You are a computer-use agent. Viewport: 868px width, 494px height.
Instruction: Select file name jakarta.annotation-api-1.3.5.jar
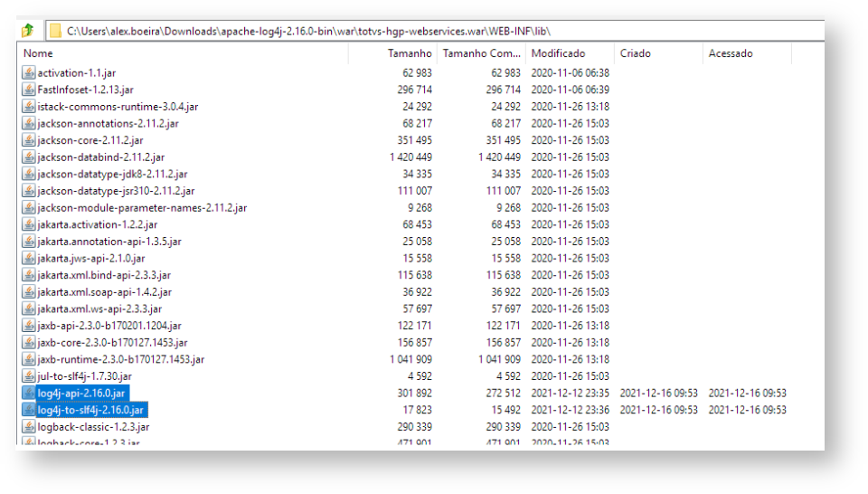tap(109, 242)
